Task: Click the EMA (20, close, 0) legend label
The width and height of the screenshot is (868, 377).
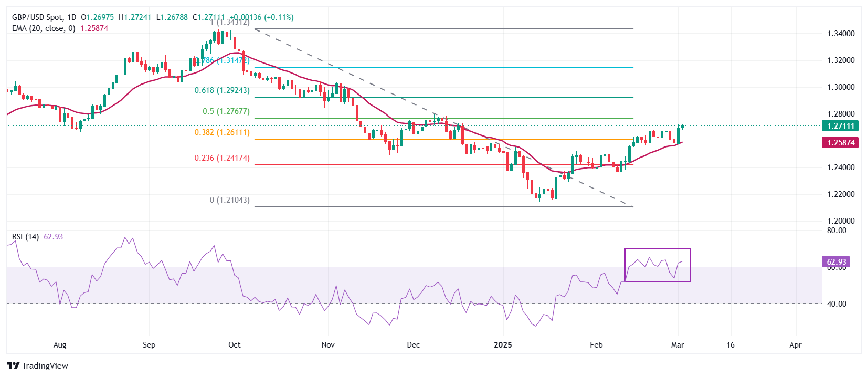Action: (44, 28)
